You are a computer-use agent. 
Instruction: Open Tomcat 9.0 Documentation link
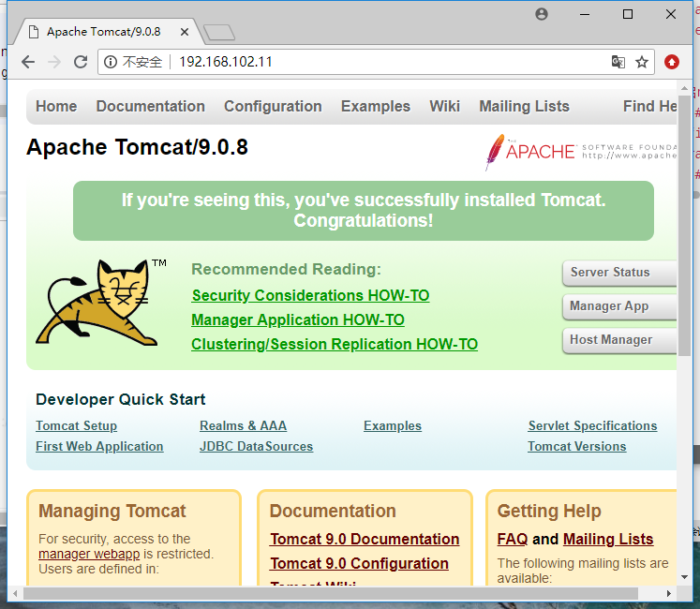pyautogui.click(x=365, y=540)
